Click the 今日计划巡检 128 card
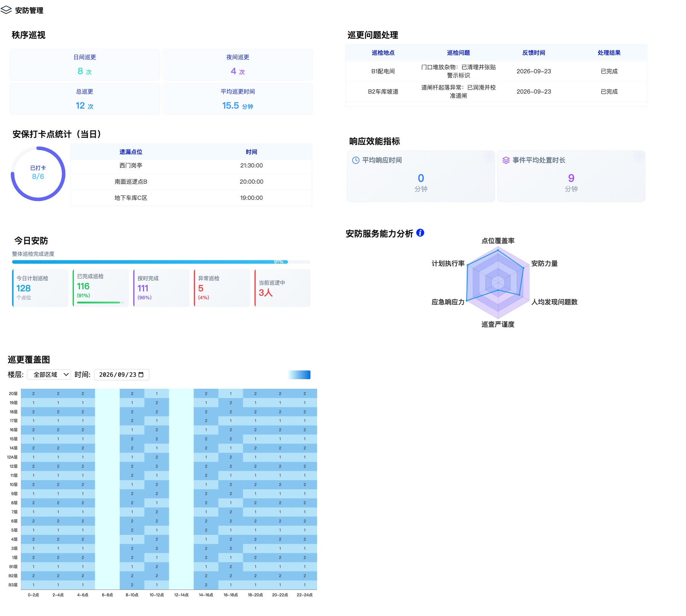This screenshot has width=686, height=616. (x=40, y=288)
